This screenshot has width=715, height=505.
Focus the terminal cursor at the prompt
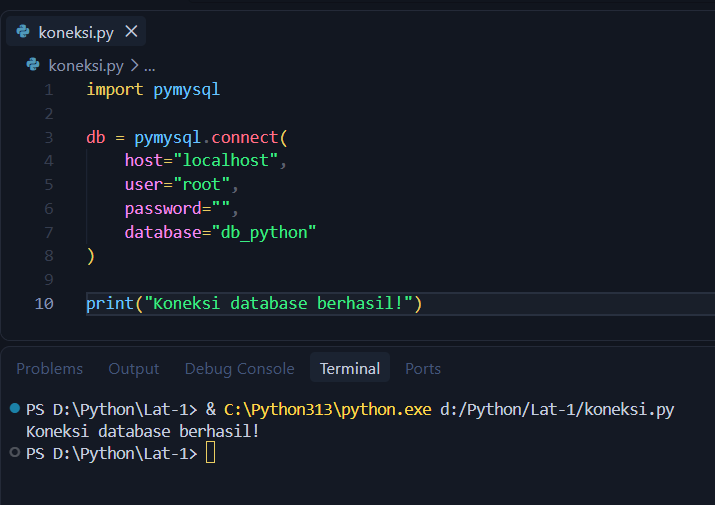tap(210, 453)
